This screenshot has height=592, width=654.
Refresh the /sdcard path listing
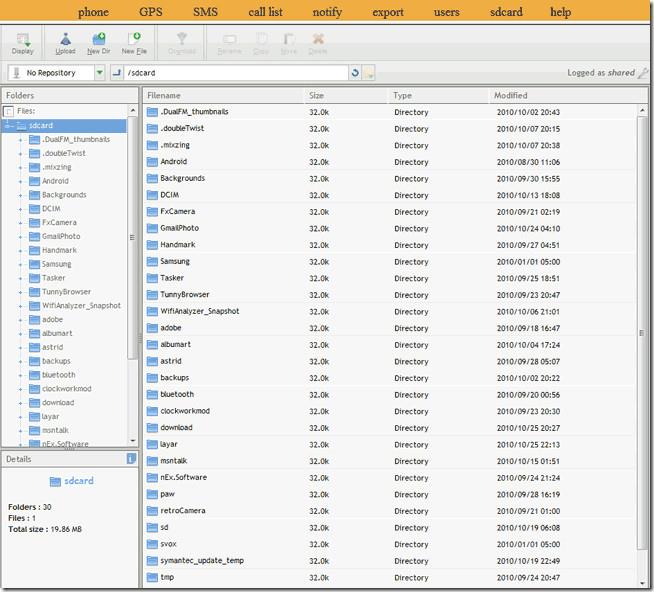coord(355,73)
